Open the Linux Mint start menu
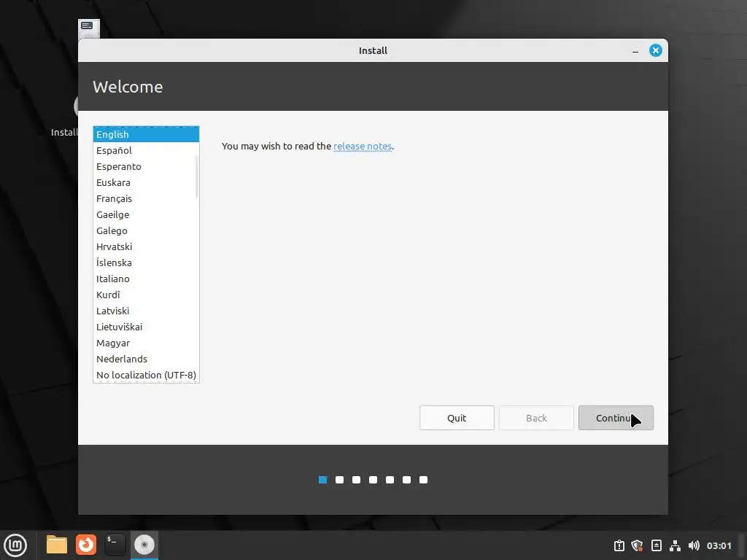This screenshot has height=560, width=747. (15, 545)
